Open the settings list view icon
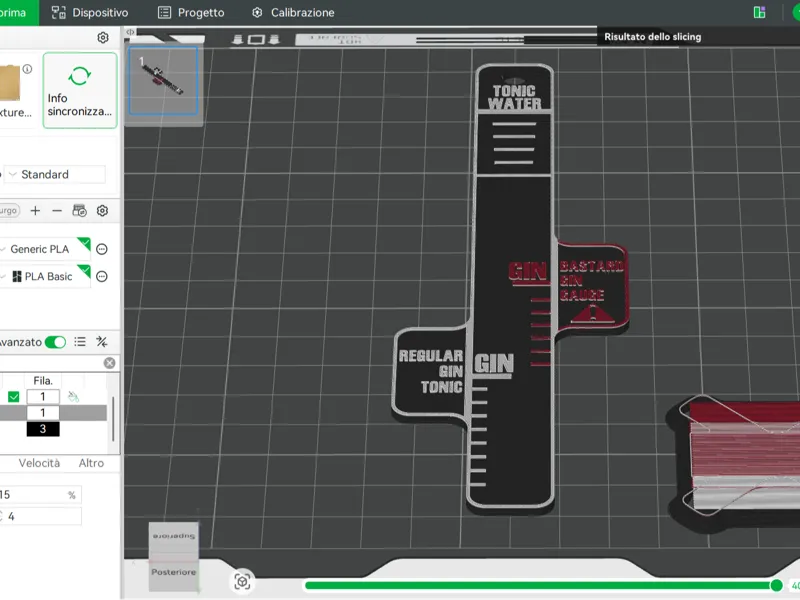Viewport: 800px width, 600px height. coord(80,342)
